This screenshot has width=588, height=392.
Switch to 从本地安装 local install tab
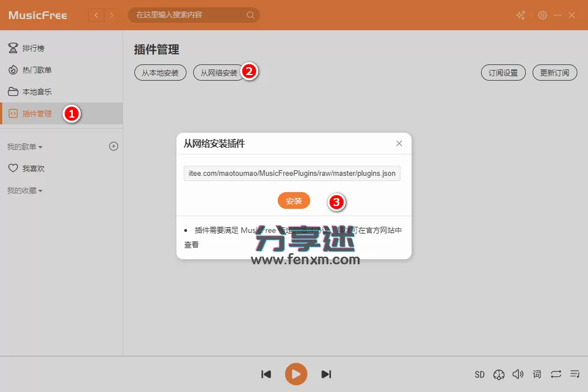coord(160,72)
